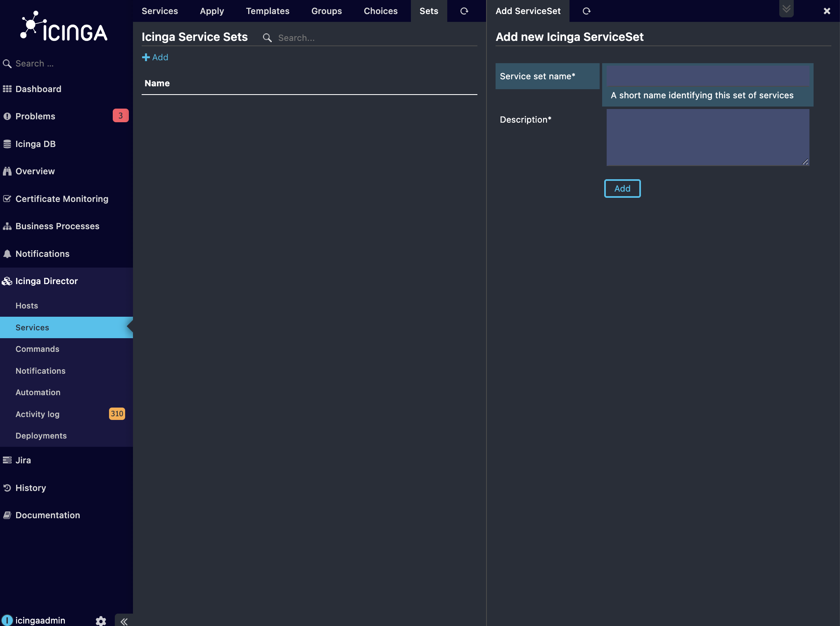Open the Activity log entry

click(66, 414)
